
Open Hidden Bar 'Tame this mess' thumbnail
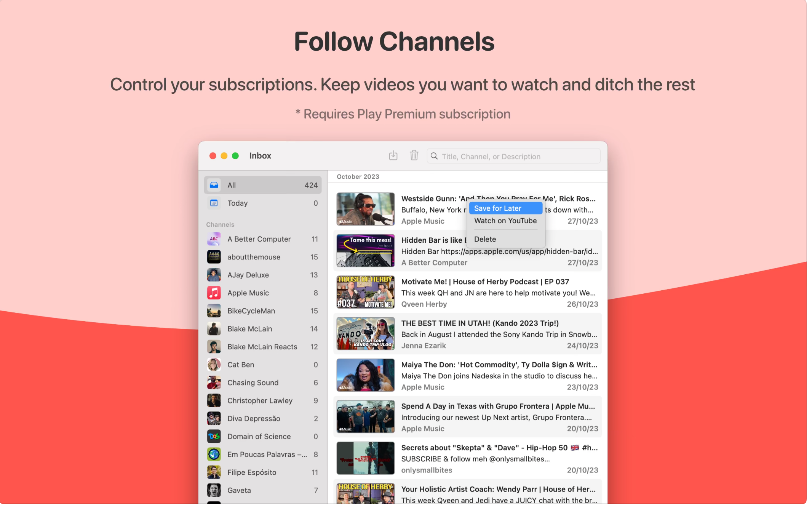pos(366,251)
